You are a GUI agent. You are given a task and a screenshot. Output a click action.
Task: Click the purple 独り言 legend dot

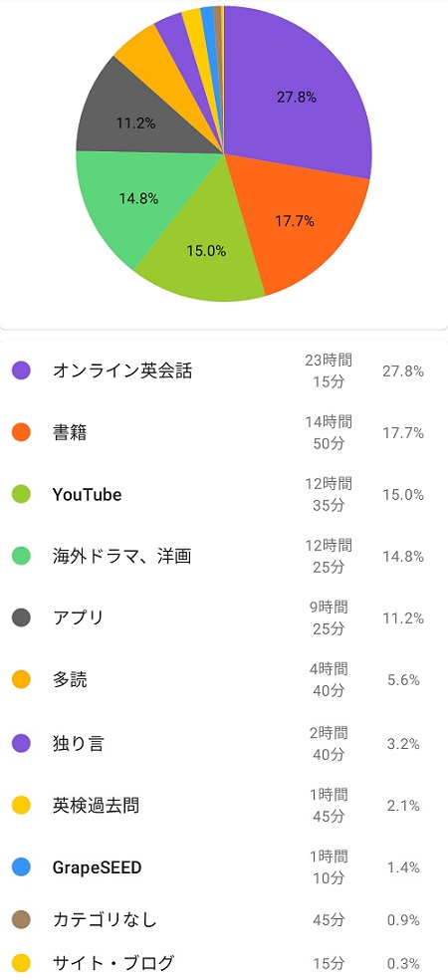[21, 744]
